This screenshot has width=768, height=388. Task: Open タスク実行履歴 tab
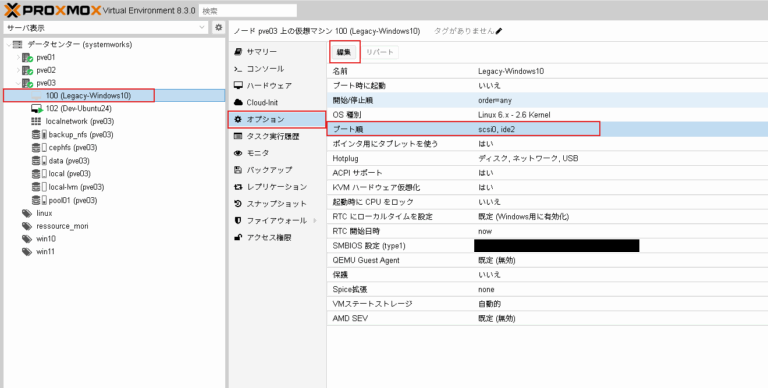277,136
